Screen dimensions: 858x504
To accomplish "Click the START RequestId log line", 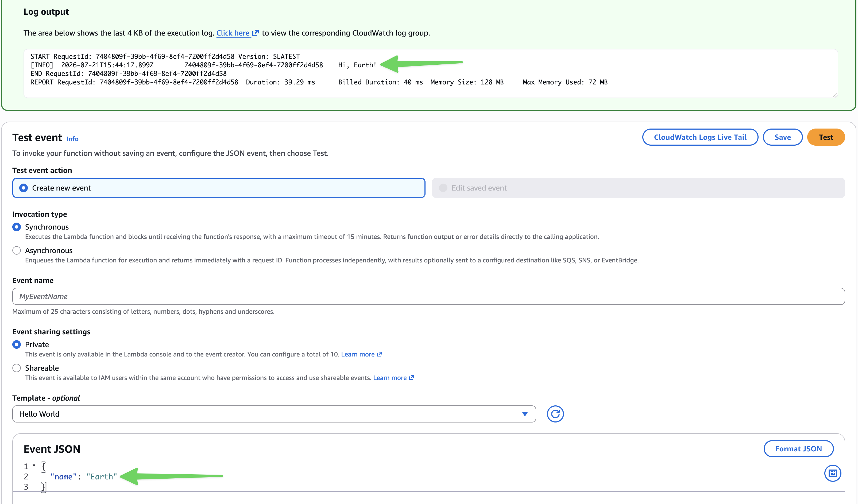I will pyautogui.click(x=165, y=56).
